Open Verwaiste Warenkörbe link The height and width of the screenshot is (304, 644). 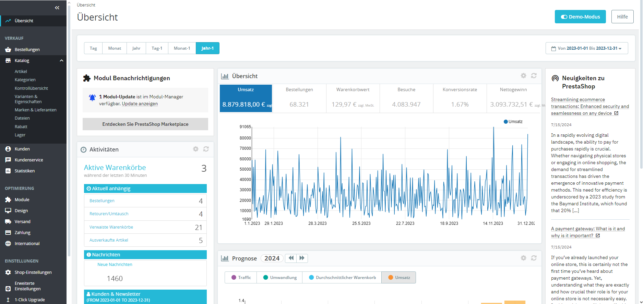point(111,227)
